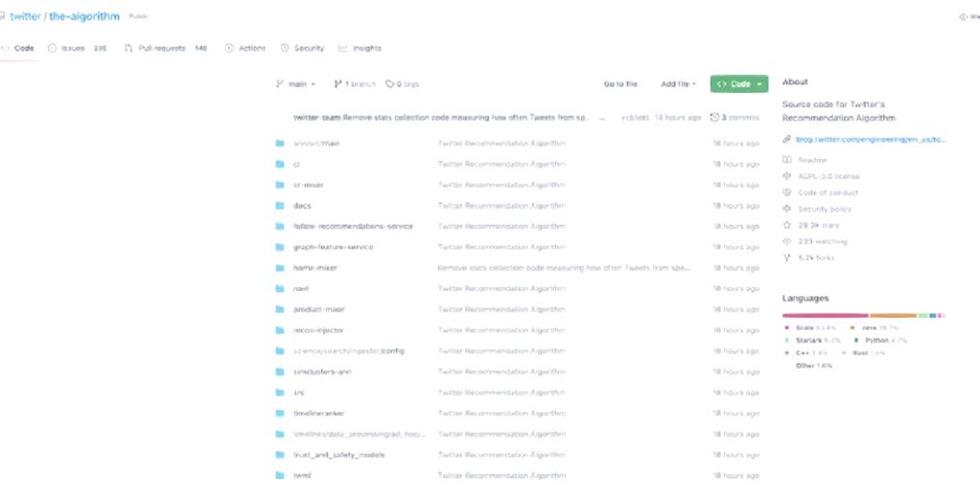Click the heart icon beside Code of conduct

click(x=787, y=192)
